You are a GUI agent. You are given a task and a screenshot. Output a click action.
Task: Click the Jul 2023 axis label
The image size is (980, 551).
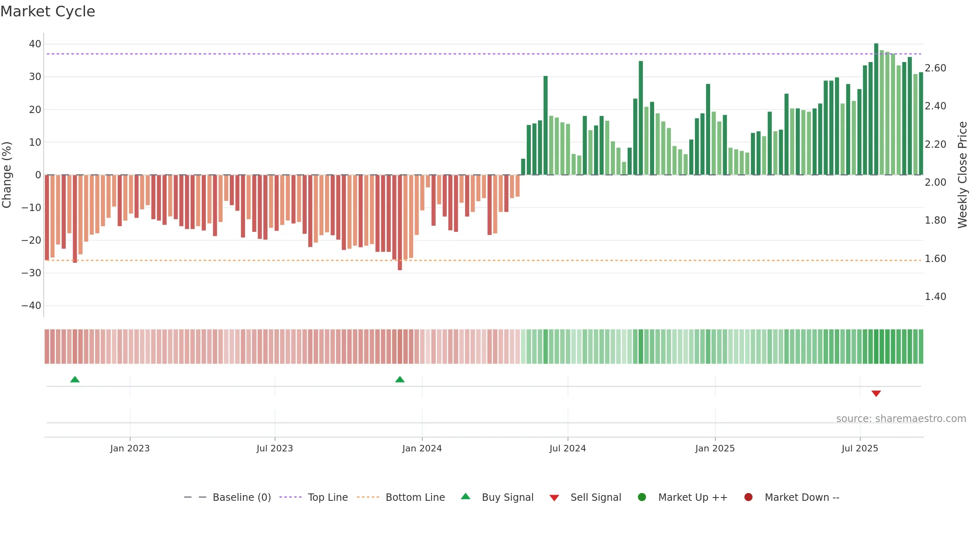pos(275,448)
